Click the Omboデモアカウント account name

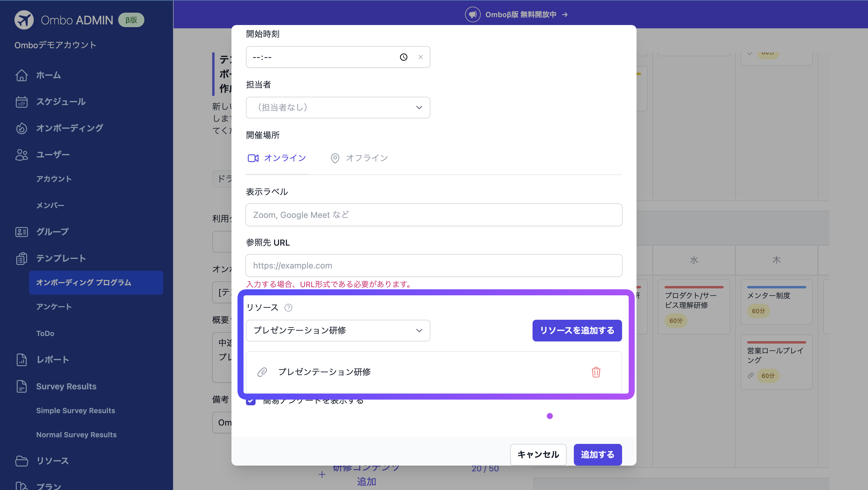coord(55,45)
